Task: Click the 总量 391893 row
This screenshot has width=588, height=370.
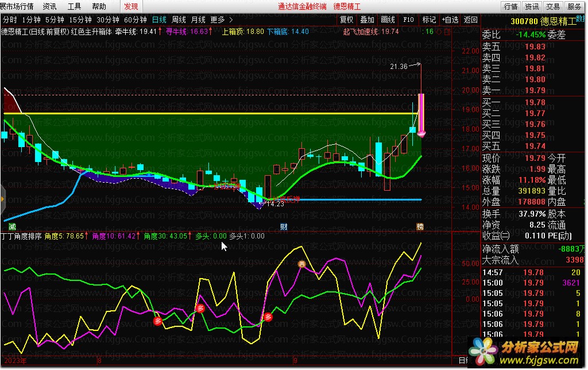Action: coord(514,191)
